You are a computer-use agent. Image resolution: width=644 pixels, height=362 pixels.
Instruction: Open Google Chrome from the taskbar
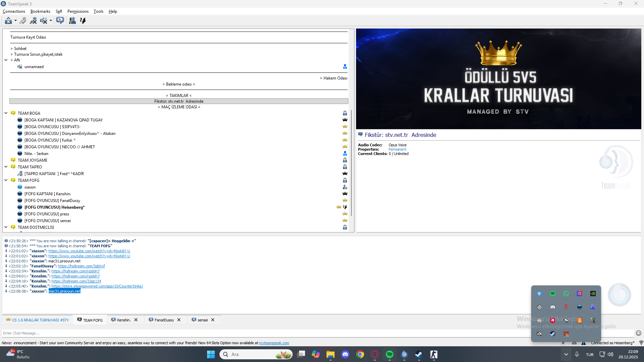[x=360, y=355]
